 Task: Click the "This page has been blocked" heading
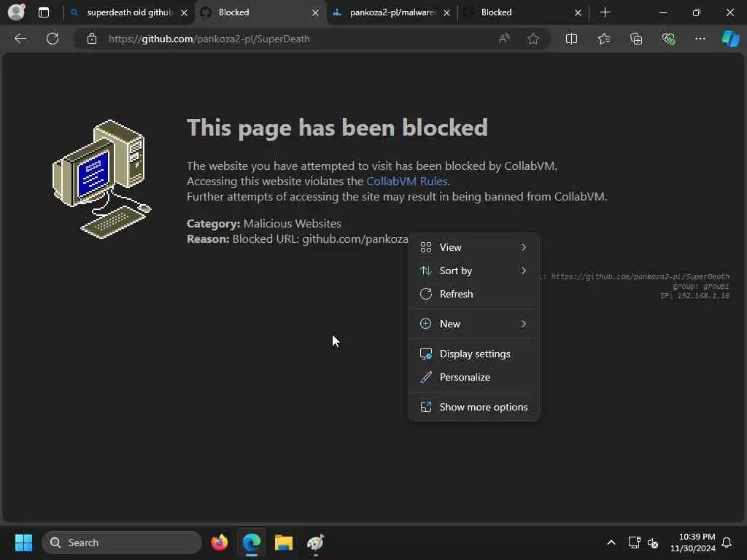337,128
